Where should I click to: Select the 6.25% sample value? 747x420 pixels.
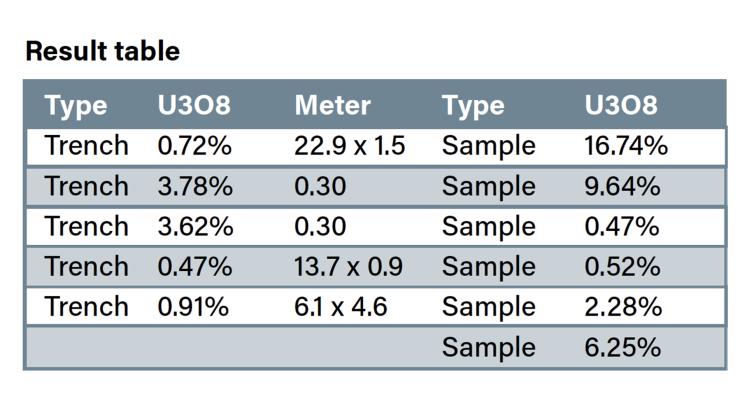[x=621, y=347]
